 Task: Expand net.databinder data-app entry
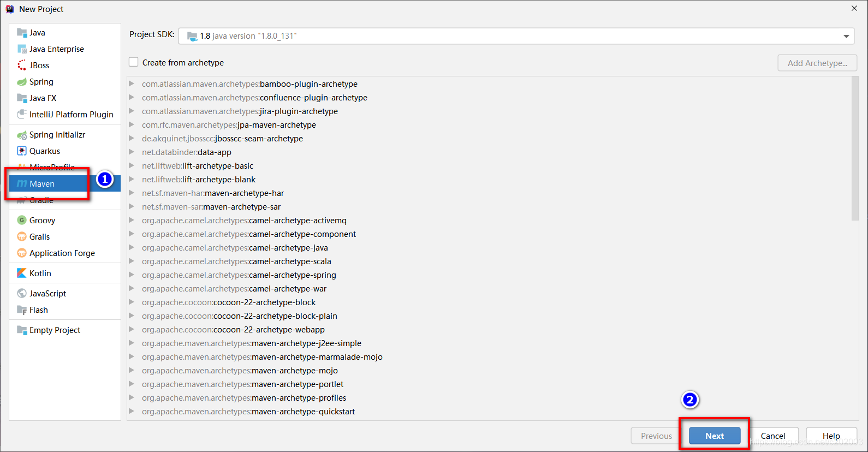click(x=132, y=152)
